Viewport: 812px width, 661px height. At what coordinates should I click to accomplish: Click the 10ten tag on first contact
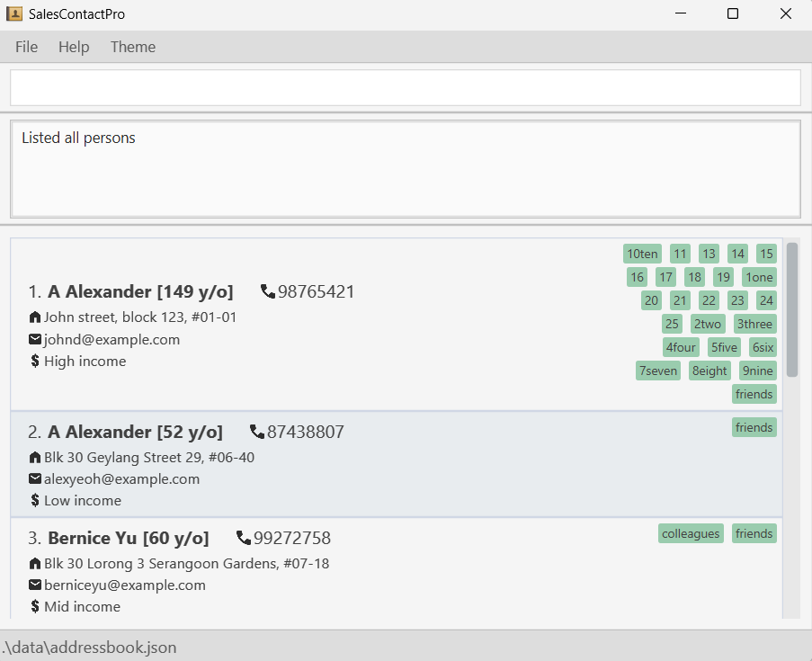pos(642,254)
